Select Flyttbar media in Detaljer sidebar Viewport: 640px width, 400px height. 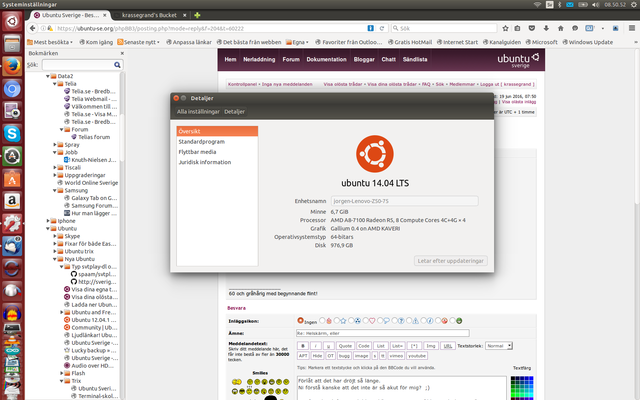pos(217,152)
